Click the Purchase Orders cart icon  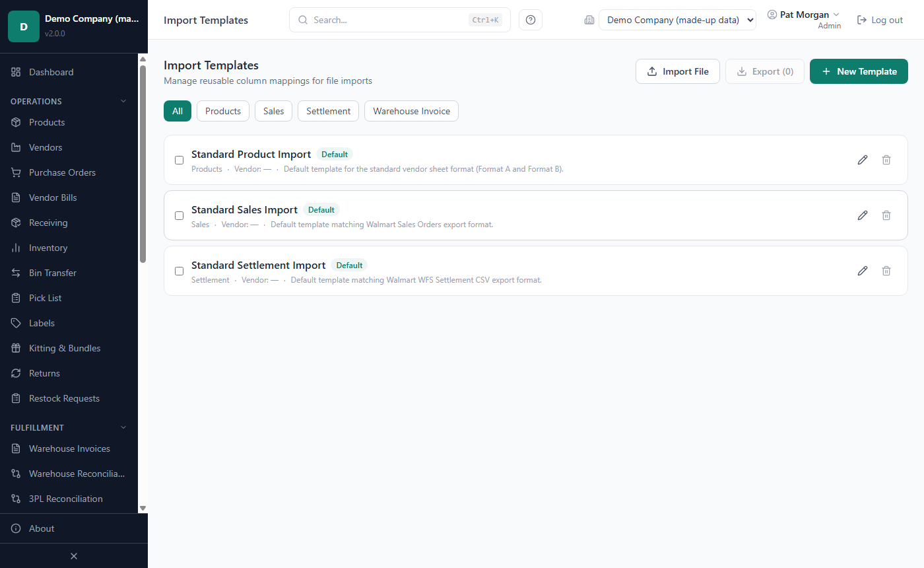[16, 172]
